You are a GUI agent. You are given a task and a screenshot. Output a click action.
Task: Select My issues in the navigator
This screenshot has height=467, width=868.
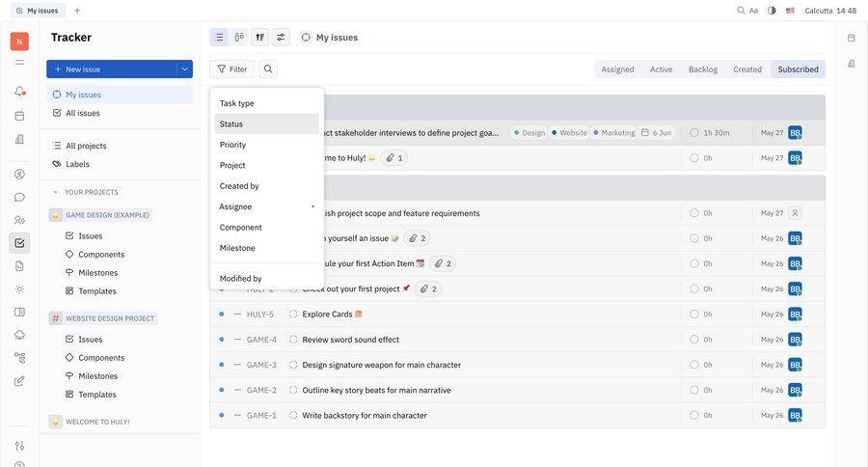pyautogui.click(x=120, y=95)
